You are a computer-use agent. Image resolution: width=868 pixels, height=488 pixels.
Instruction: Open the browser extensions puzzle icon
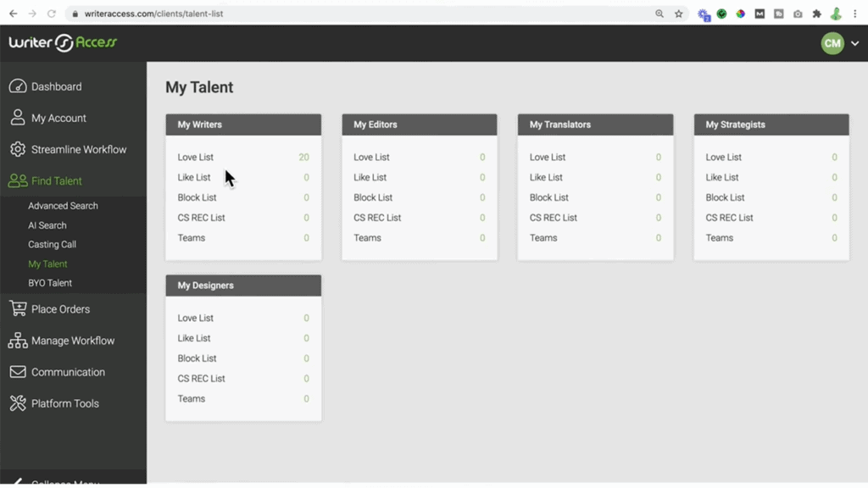tap(816, 14)
